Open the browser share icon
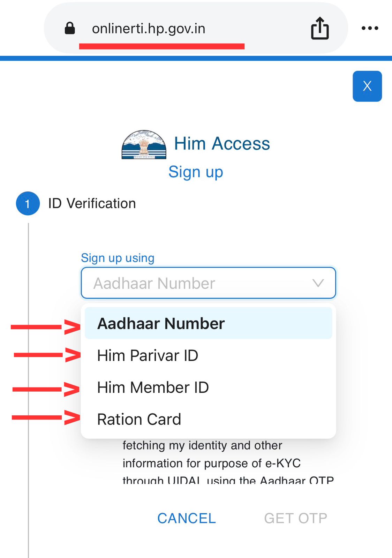Image resolution: width=392 pixels, height=558 pixels. click(x=319, y=28)
